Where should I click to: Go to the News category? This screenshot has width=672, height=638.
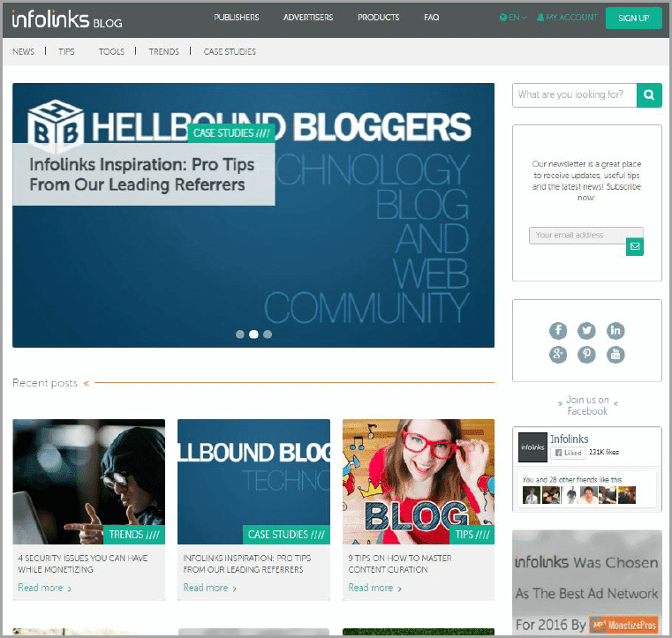coord(23,52)
